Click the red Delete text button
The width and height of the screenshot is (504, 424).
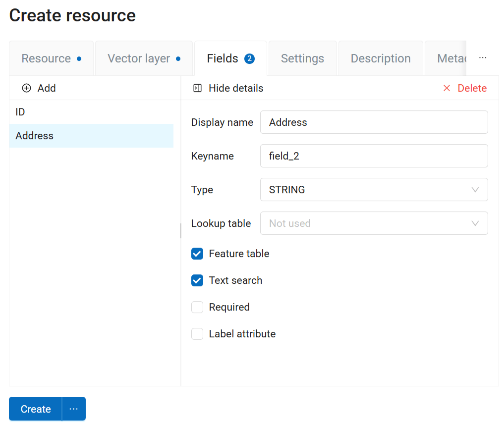[x=472, y=88]
